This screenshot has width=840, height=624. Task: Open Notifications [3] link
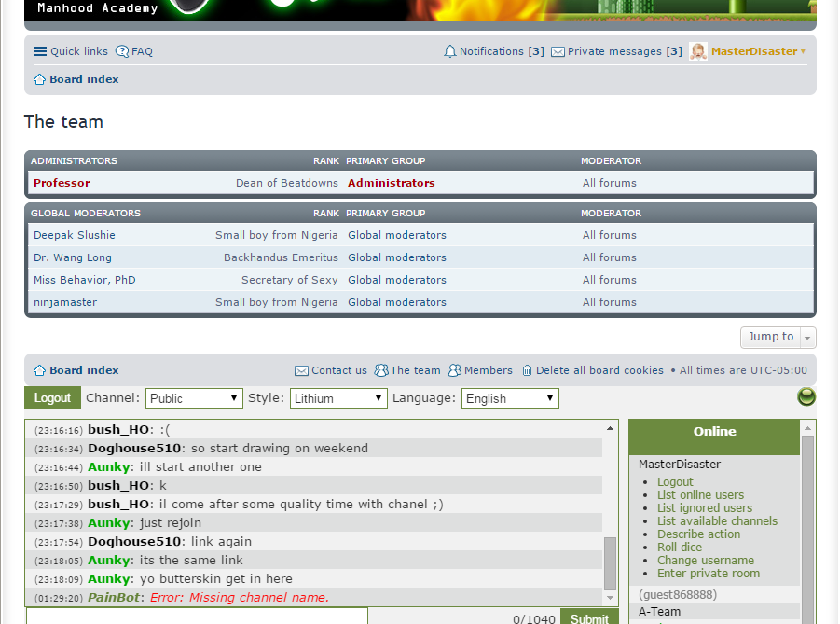coord(502,51)
